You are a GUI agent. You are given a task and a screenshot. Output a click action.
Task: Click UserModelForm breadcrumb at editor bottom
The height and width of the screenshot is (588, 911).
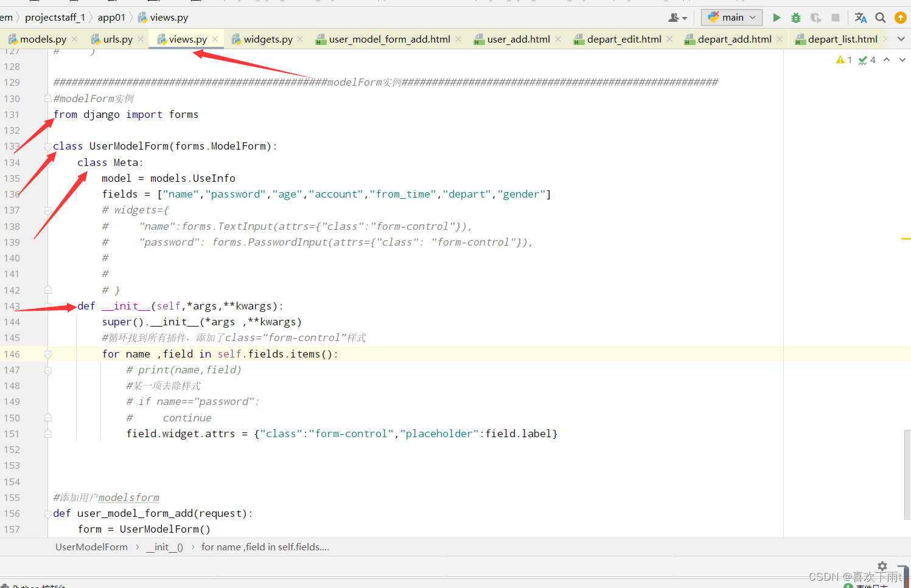pyautogui.click(x=91, y=547)
